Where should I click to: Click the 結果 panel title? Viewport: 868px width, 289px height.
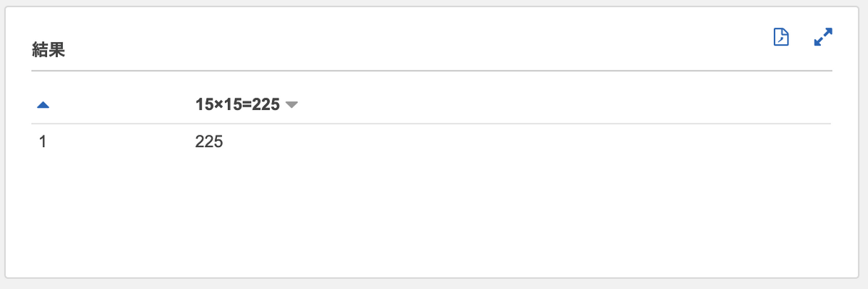click(x=49, y=50)
